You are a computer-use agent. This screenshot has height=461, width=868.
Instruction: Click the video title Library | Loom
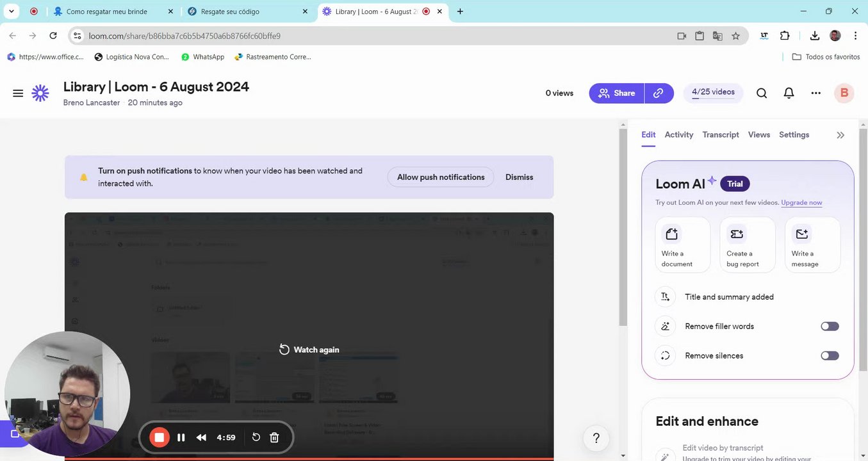(x=156, y=86)
